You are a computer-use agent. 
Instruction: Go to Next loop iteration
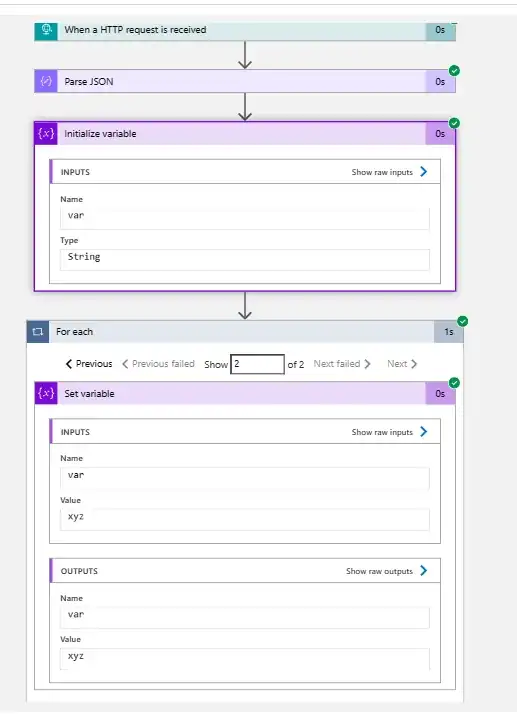coord(402,364)
